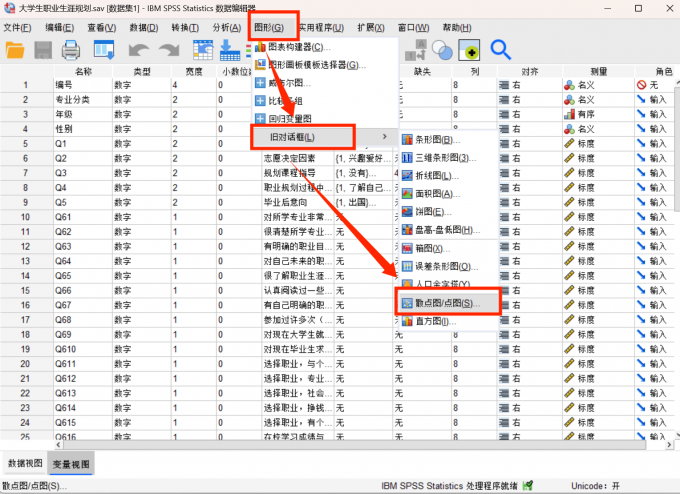Open the 名义 measure cell for 编号

(x=598, y=85)
